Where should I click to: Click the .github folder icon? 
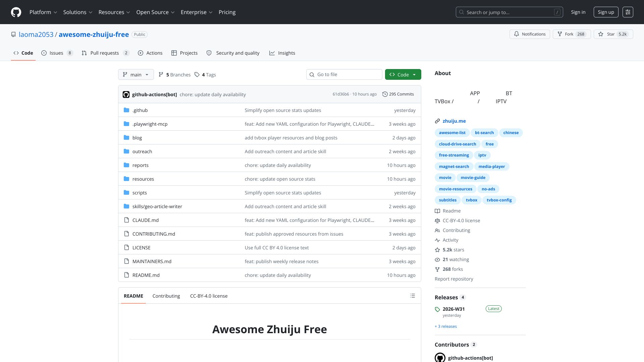point(126,110)
